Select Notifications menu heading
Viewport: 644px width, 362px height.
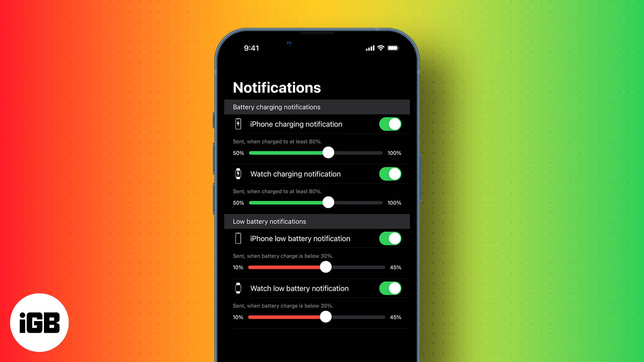click(276, 87)
